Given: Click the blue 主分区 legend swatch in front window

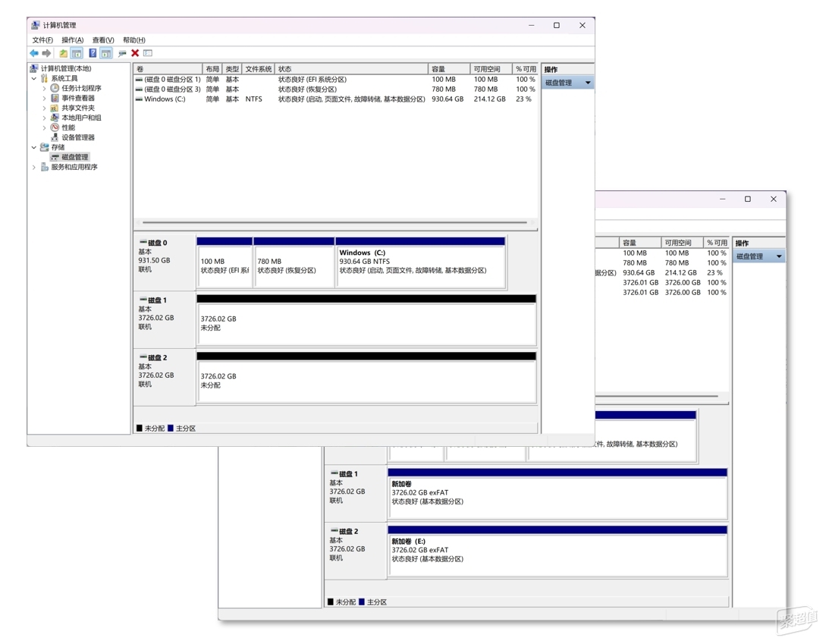Looking at the screenshot, I should click(171, 429).
